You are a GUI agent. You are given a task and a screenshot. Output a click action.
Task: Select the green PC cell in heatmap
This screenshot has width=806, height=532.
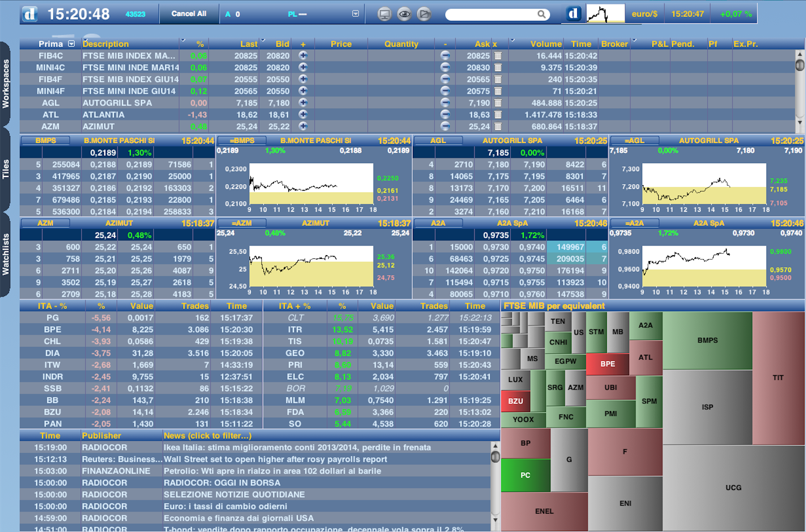pos(525,475)
